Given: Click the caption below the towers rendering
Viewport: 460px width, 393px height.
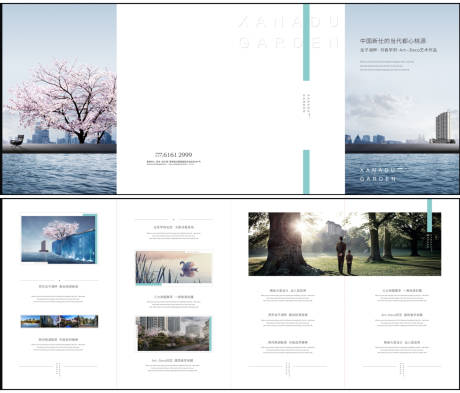Looking at the screenshot, I should point(173,360).
